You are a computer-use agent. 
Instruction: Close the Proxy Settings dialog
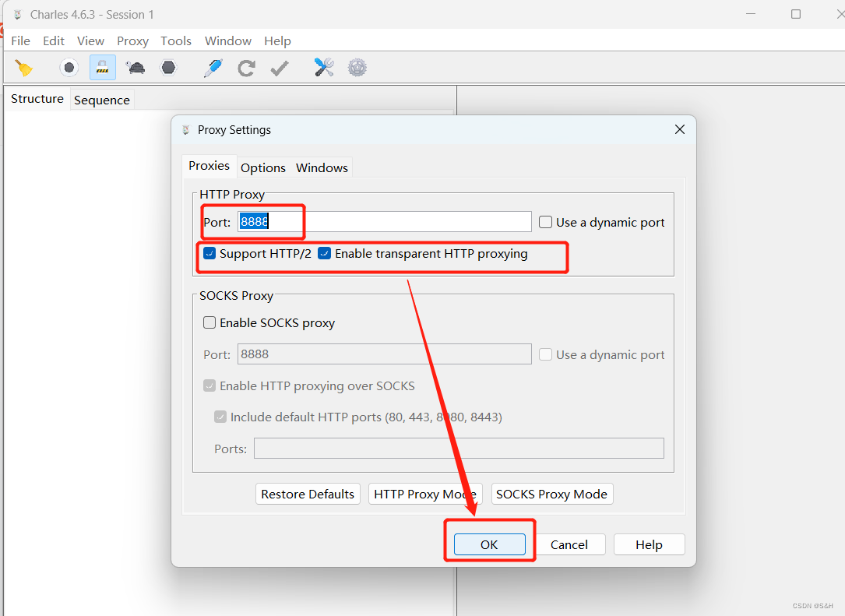680,129
